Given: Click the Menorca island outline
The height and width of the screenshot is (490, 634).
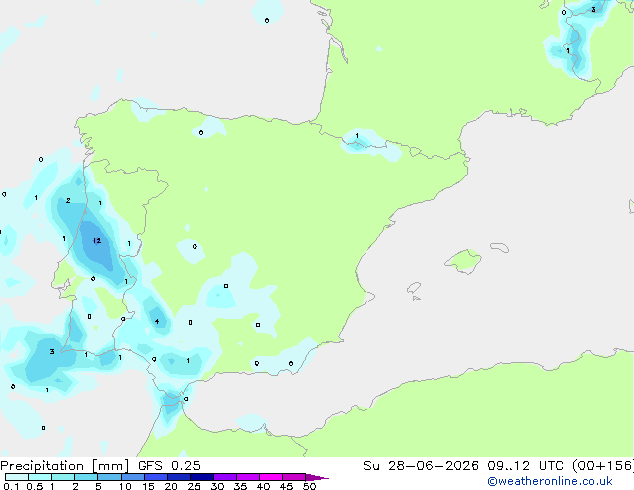Looking at the screenshot, I should click(499, 247).
